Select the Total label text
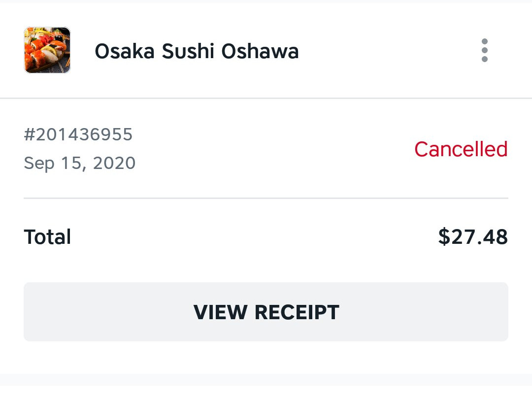Viewport: 532px width, 398px height. click(x=47, y=237)
